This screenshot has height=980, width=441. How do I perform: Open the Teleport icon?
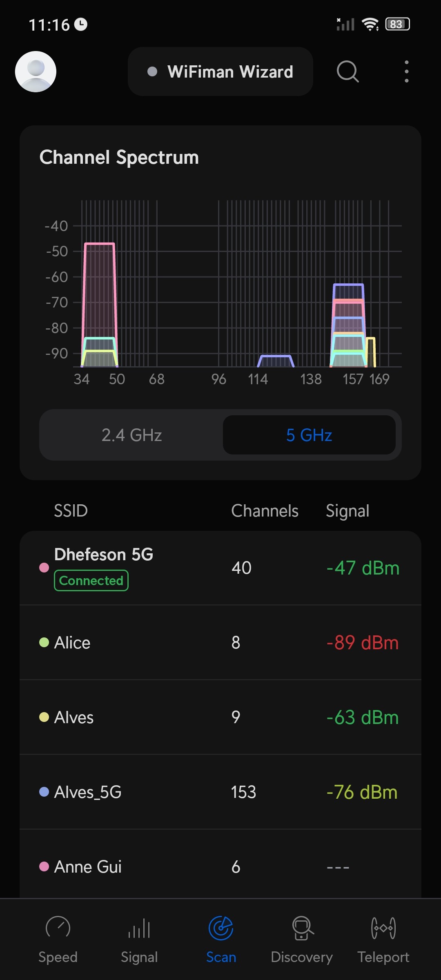coord(383,928)
